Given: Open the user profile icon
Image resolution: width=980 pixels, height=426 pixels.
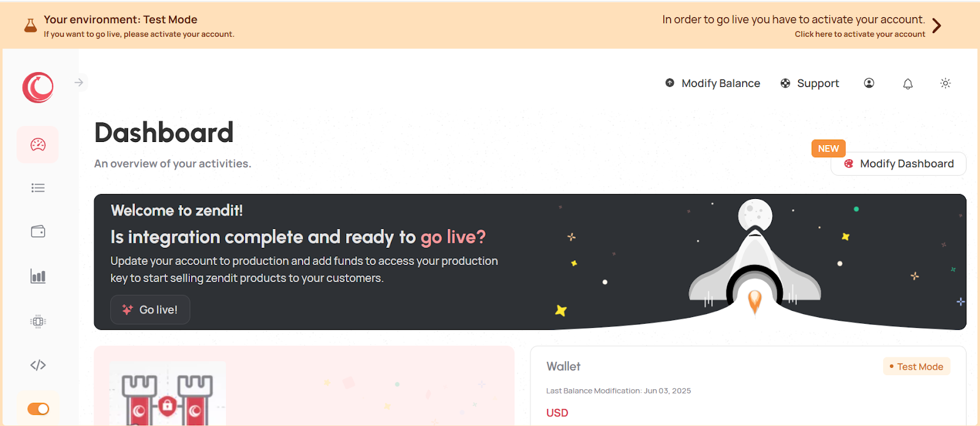Looking at the screenshot, I should (869, 83).
